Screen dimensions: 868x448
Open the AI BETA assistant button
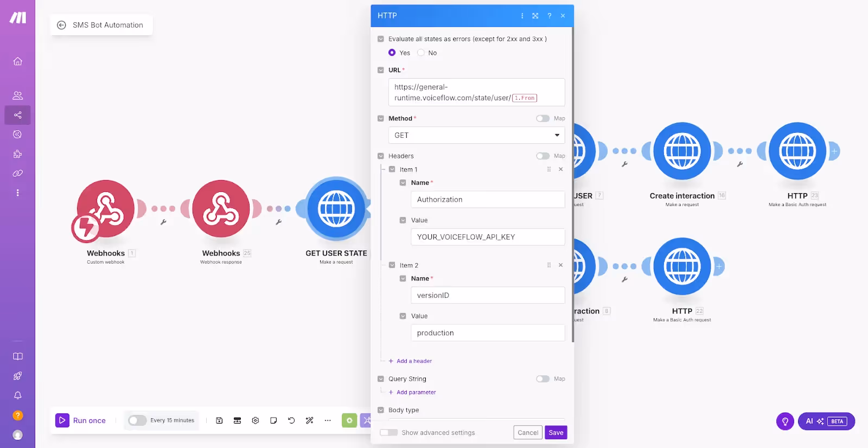point(826,421)
